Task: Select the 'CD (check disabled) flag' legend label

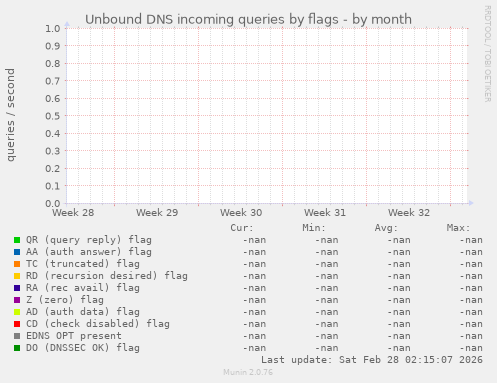Action: 98,324
